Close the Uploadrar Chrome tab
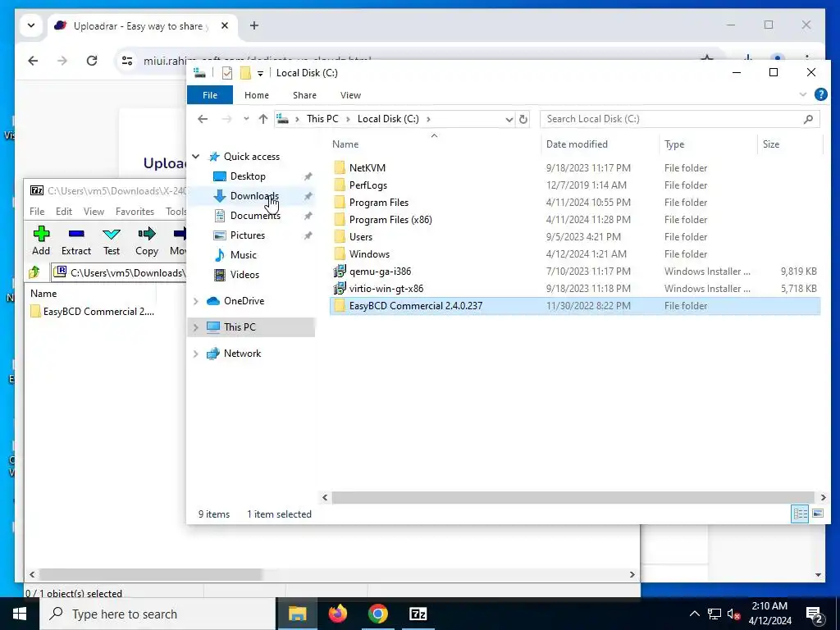 click(225, 25)
